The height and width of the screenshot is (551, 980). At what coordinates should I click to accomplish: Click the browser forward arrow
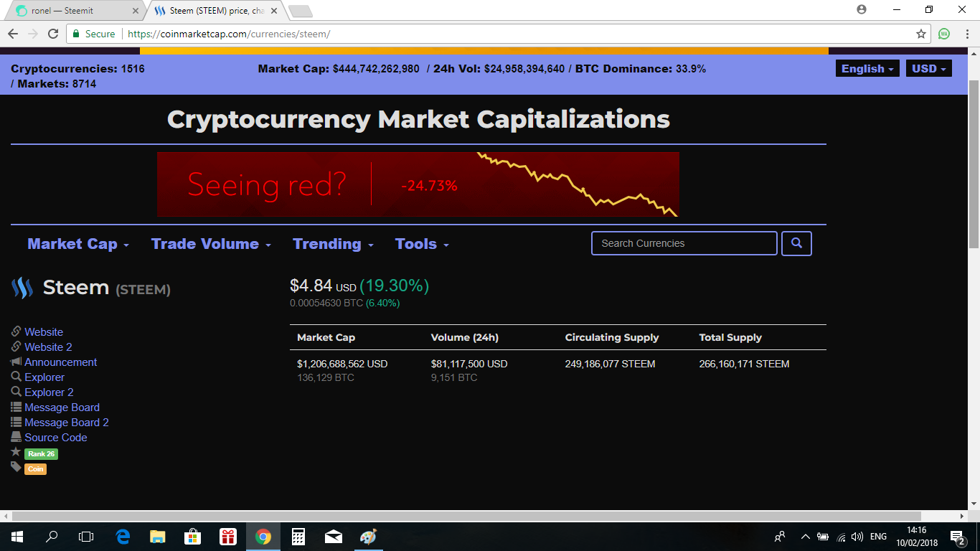[x=33, y=34]
